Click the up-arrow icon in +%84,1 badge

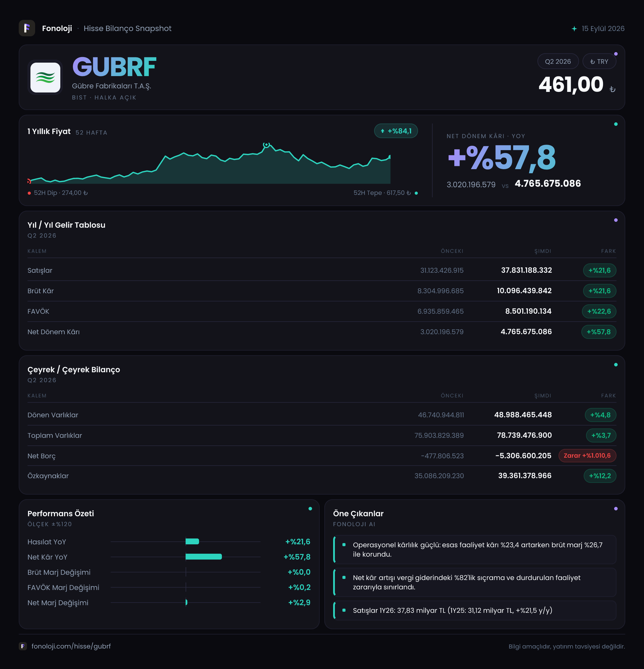click(x=382, y=131)
